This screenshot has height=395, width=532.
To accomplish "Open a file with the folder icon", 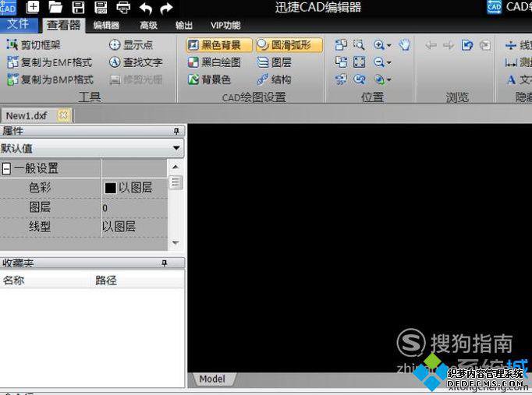I will point(55,7).
